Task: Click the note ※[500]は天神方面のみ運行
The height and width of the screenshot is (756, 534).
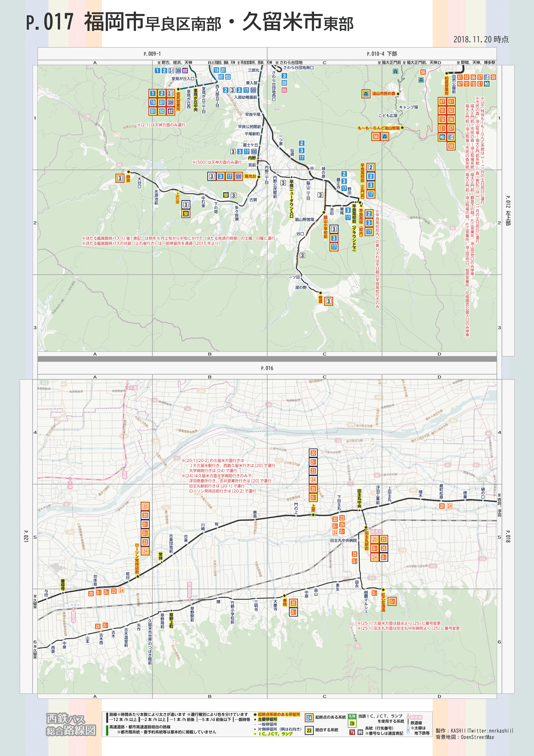Action: (217, 162)
